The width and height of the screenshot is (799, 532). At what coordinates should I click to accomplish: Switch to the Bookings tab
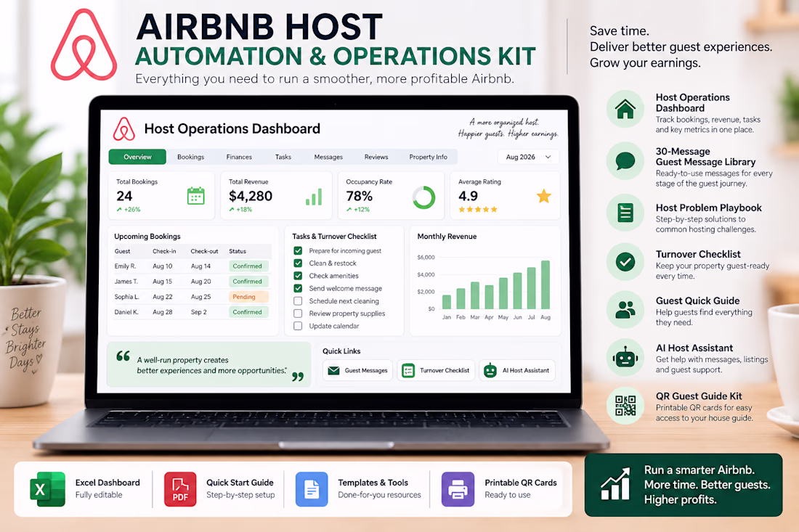(x=190, y=157)
